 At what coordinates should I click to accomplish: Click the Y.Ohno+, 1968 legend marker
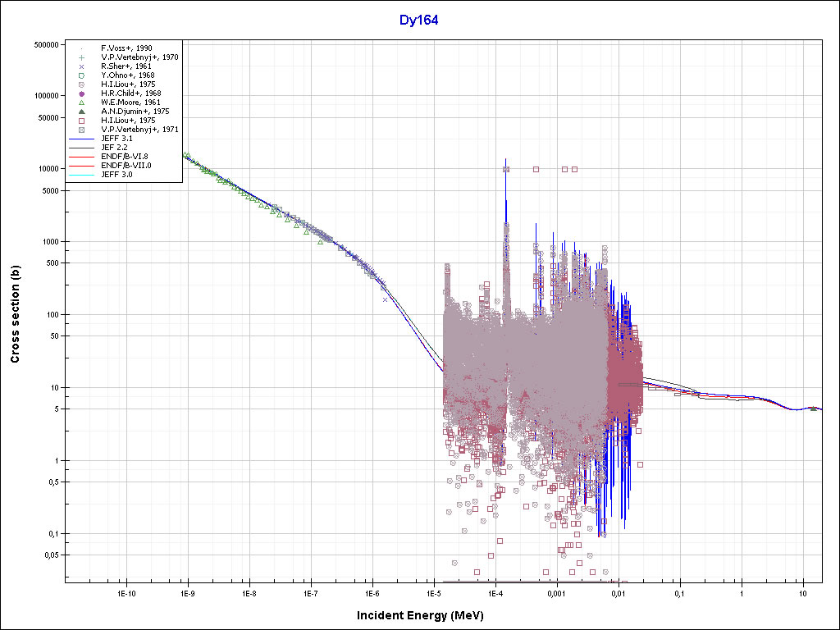(x=82, y=75)
